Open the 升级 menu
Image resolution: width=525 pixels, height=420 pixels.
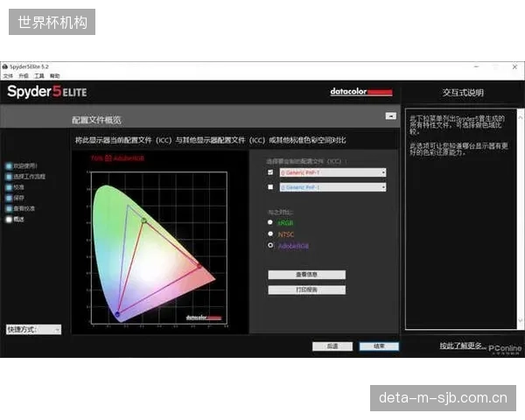[x=24, y=76]
